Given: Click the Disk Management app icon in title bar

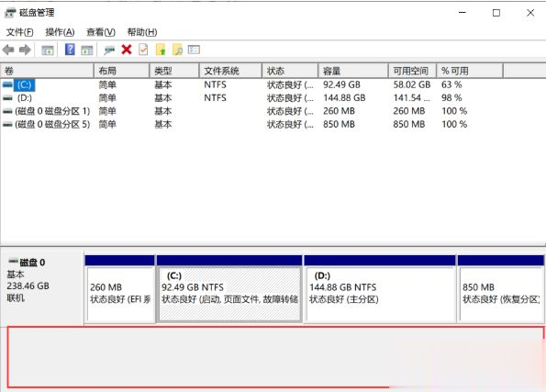Looking at the screenshot, I should (x=10, y=13).
